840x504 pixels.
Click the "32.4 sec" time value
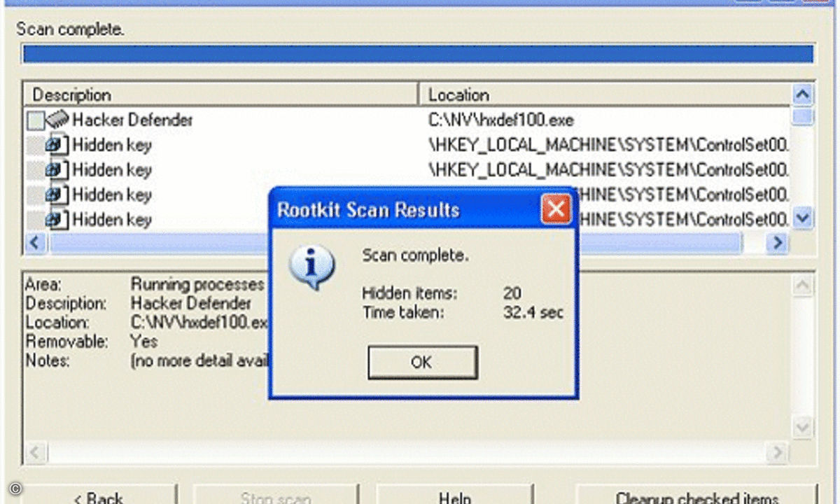pyautogui.click(x=533, y=312)
